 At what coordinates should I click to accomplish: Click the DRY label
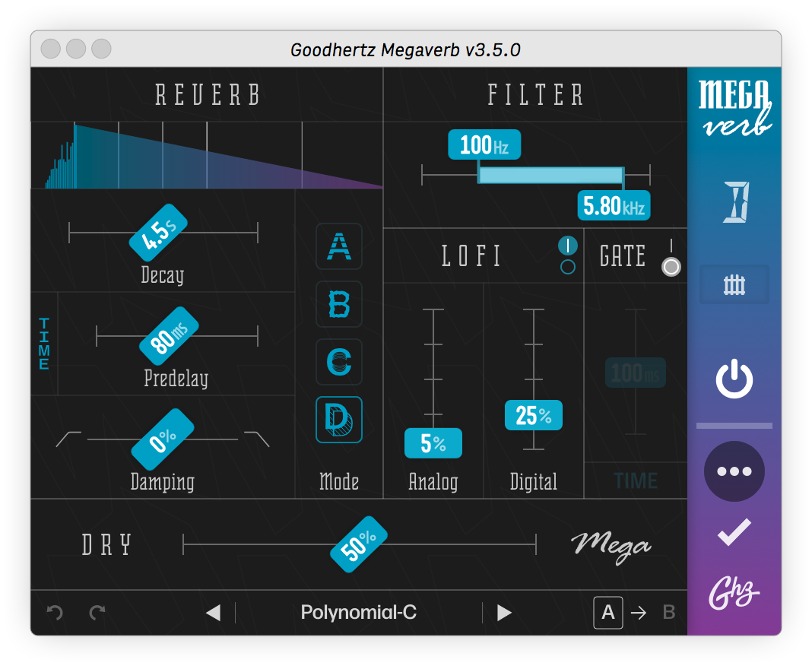point(106,545)
